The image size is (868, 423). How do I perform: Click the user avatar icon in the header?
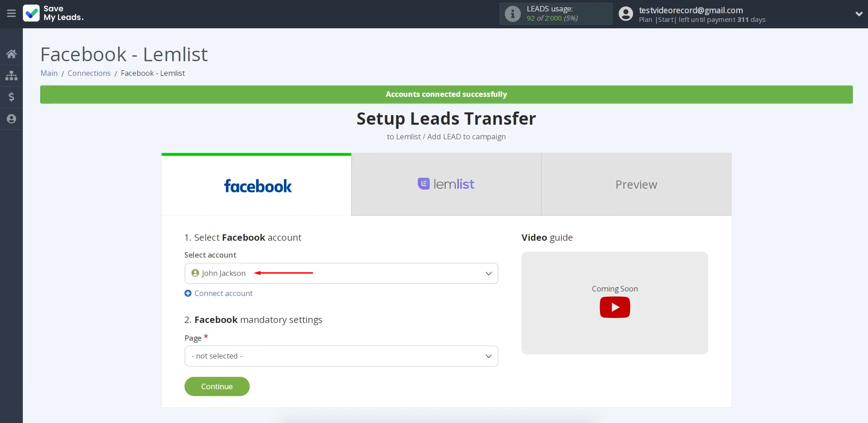pyautogui.click(x=626, y=14)
